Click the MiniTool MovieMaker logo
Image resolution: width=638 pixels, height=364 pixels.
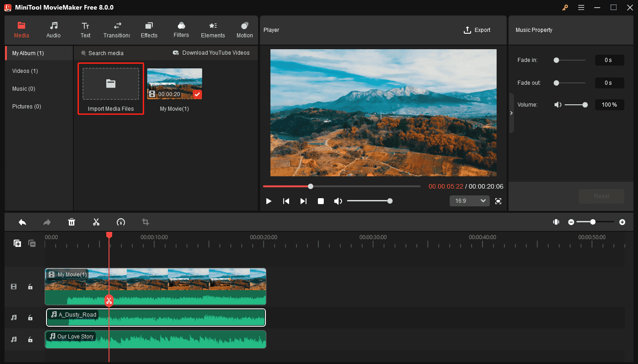[x=7, y=7]
